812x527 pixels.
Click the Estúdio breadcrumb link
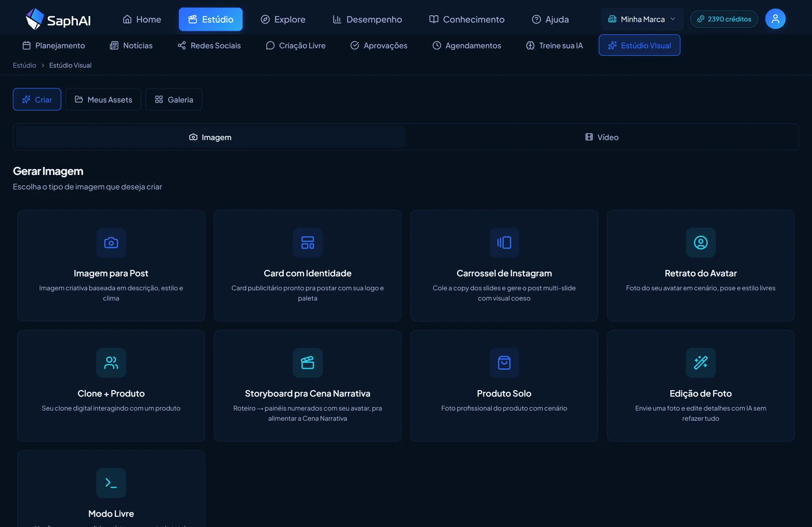tap(25, 65)
